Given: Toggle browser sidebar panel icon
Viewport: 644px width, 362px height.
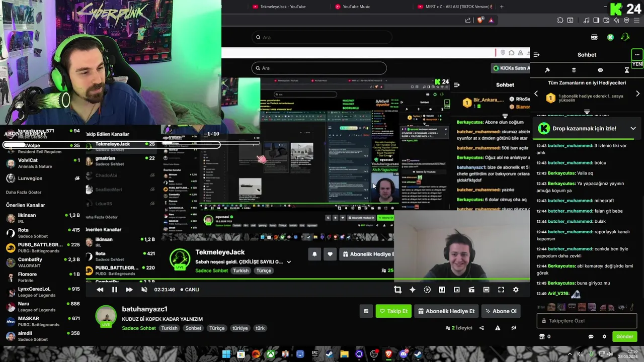Looking at the screenshot, I should [596, 21].
